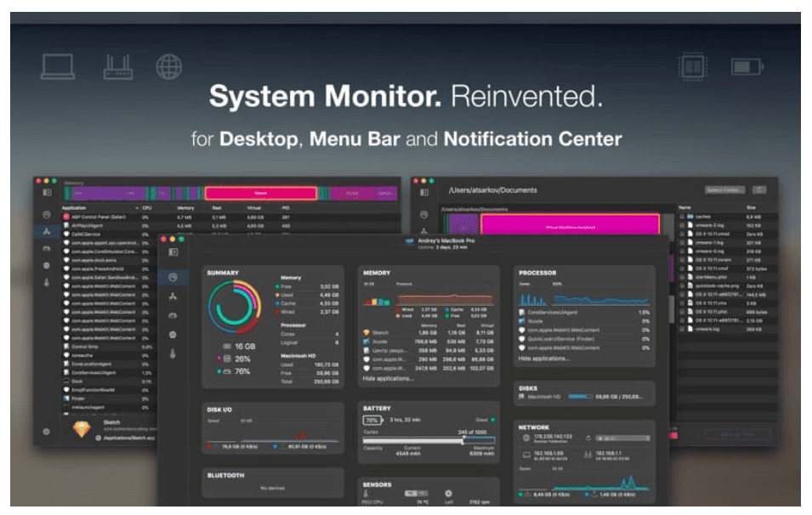Viewport: 812px width, 515px height.
Task: Sort by Memory column in applications list
Action: coord(185,208)
